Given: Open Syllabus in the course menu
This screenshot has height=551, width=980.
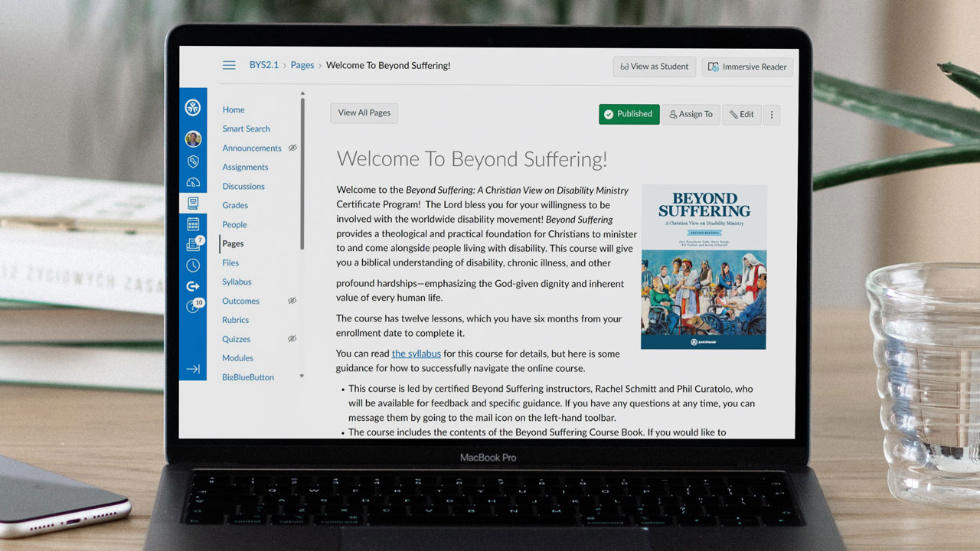Looking at the screenshot, I should pyautogui.click(x=237, y=282).
